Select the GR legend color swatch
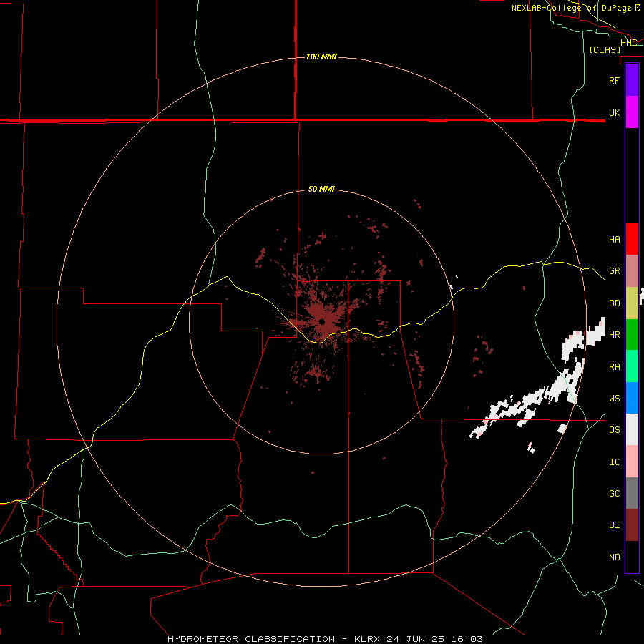The width and height of the screenshot is (644, 644). pyautogui.click(x=632, y=271)
